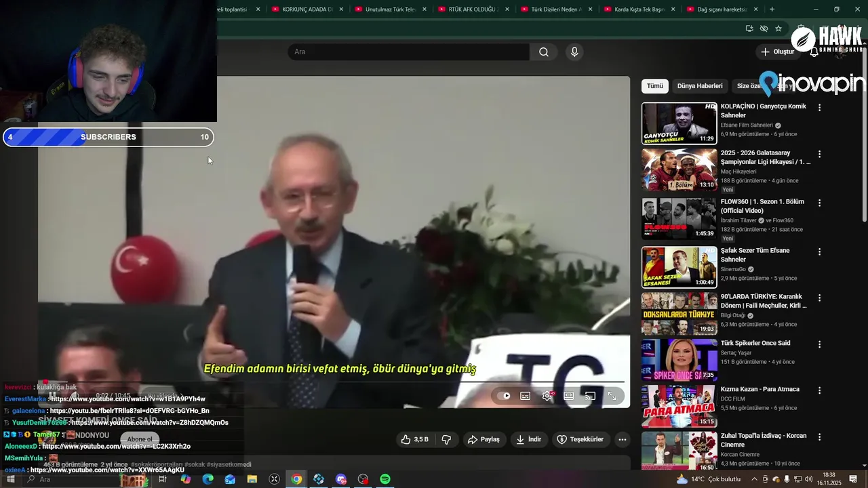Click the YouTube search input field
This screenshot has width=868, height=488.
pyautogui.click(x=408, y=52)
